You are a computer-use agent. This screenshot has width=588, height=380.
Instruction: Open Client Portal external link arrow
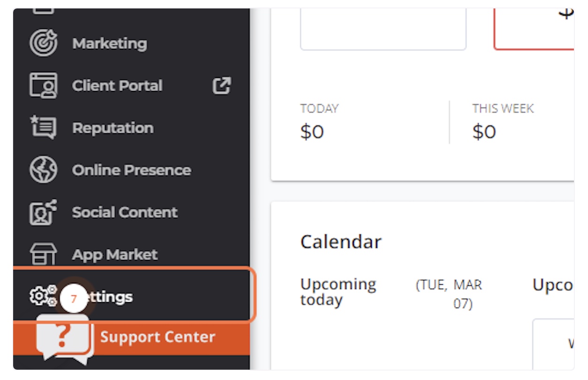point(222,85)
